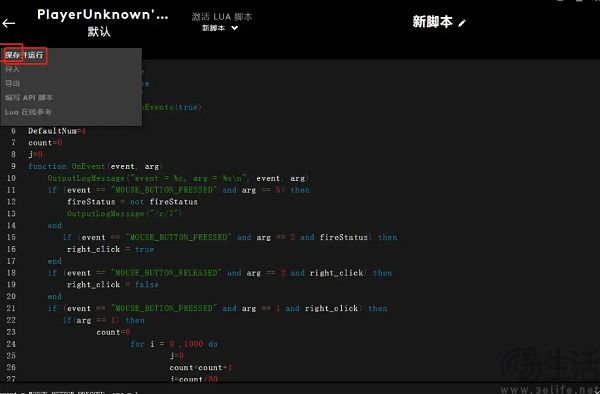
Task: Click the PlayerUnknown'... profile title
Action: click(x=103, y=15)
